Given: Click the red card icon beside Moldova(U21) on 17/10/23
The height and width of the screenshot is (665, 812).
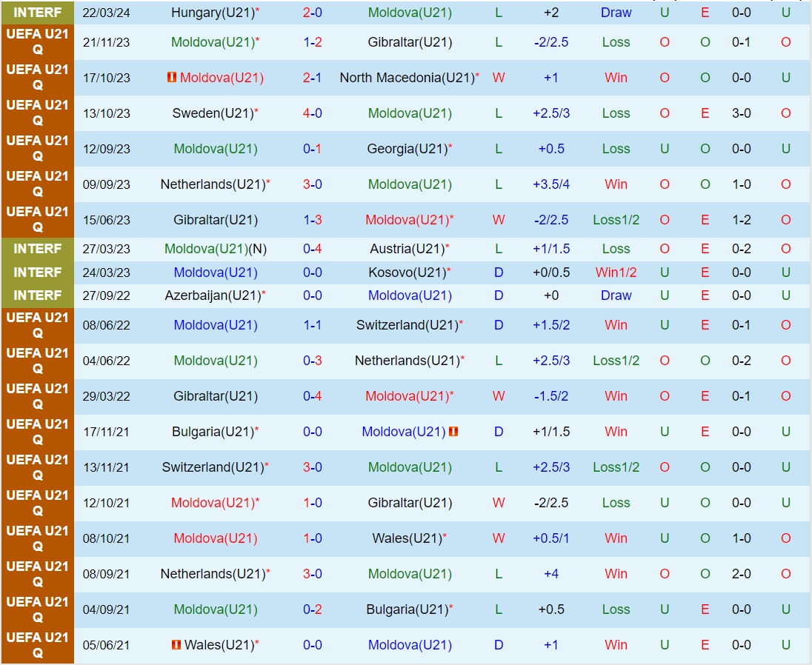Looking at the screenshot, I should (x=171, y=78).
